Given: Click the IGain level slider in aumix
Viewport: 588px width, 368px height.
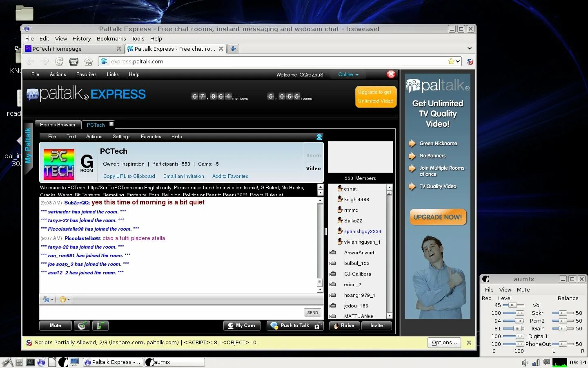Looking at the screenshot, I should pos(513,328).
